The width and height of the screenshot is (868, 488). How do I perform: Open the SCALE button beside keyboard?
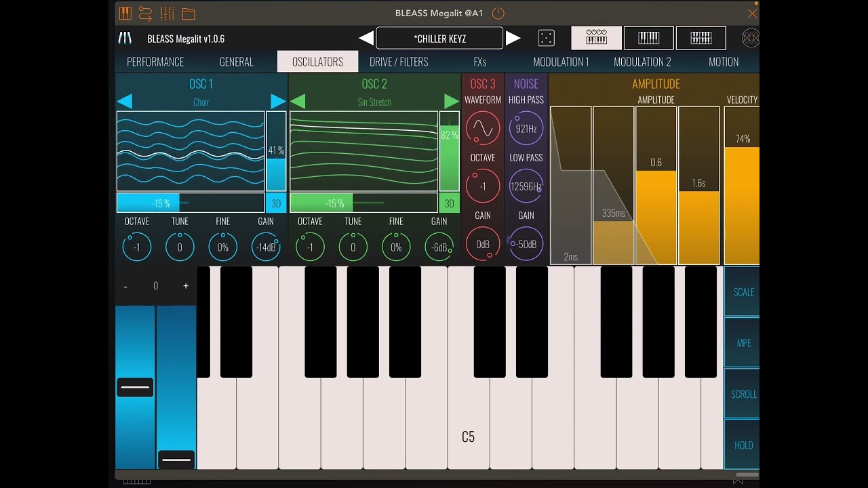[743, 292]
